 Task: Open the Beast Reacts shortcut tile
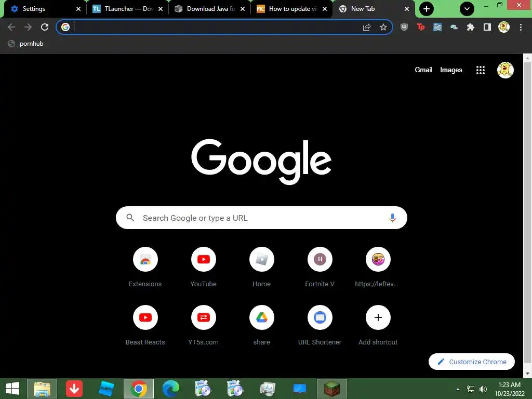(x=145, y=326)
